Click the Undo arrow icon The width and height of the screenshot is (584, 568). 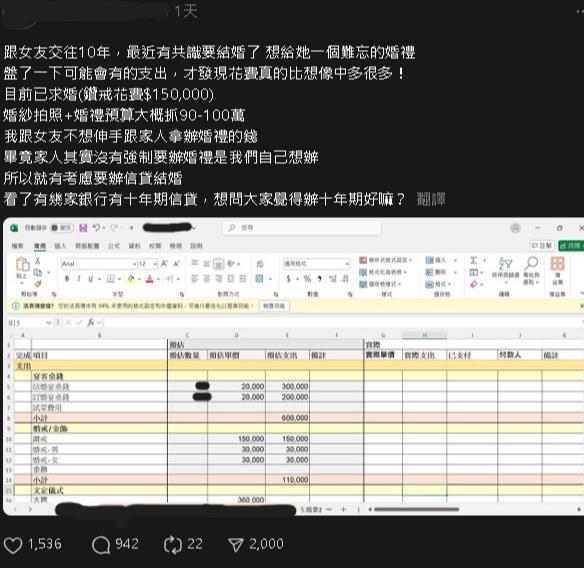[x=96, y=228]
